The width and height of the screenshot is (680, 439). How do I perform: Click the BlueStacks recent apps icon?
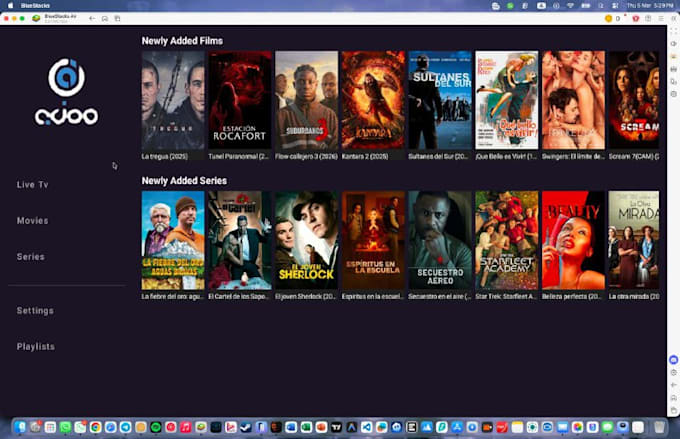[117, 19]
